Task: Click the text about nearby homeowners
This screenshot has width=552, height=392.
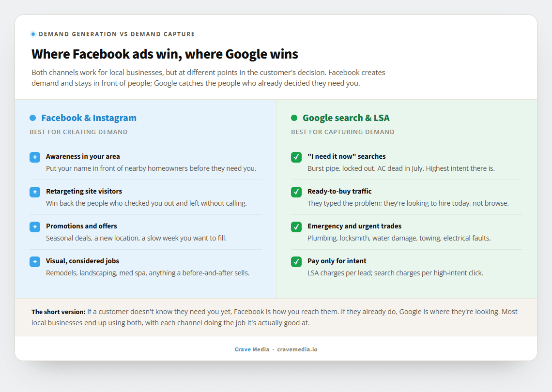Action: [151, 168]
